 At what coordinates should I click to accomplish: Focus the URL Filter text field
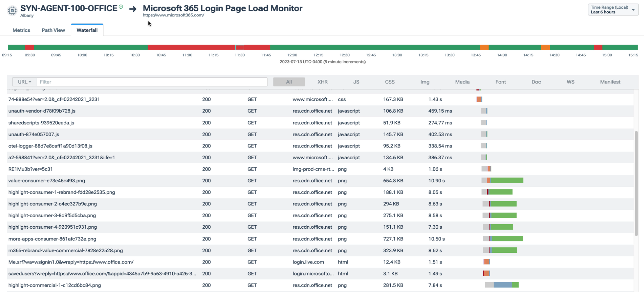pyautogui.click(x=152, y=82)
